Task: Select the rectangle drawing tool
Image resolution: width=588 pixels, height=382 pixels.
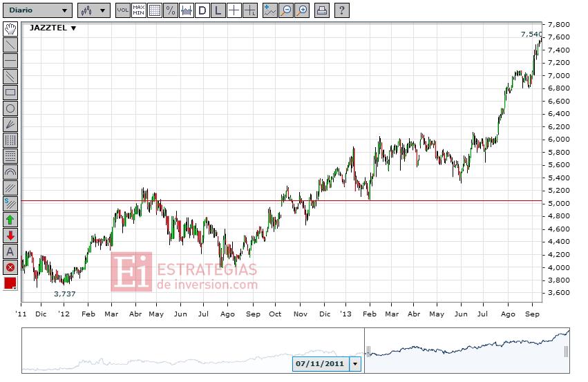Action: pos(10,92)
